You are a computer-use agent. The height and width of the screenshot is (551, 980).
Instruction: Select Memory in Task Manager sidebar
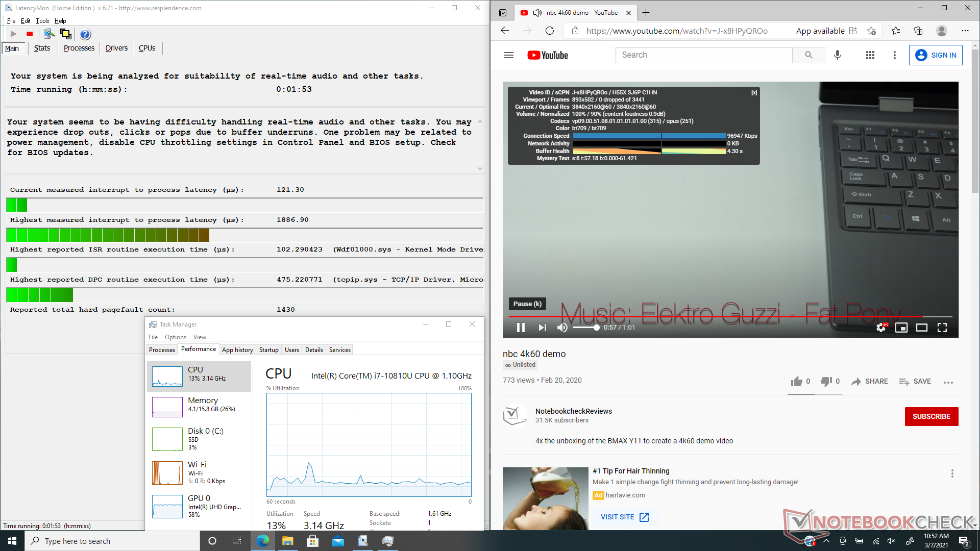pyautogui.click(x=199, y=407)
